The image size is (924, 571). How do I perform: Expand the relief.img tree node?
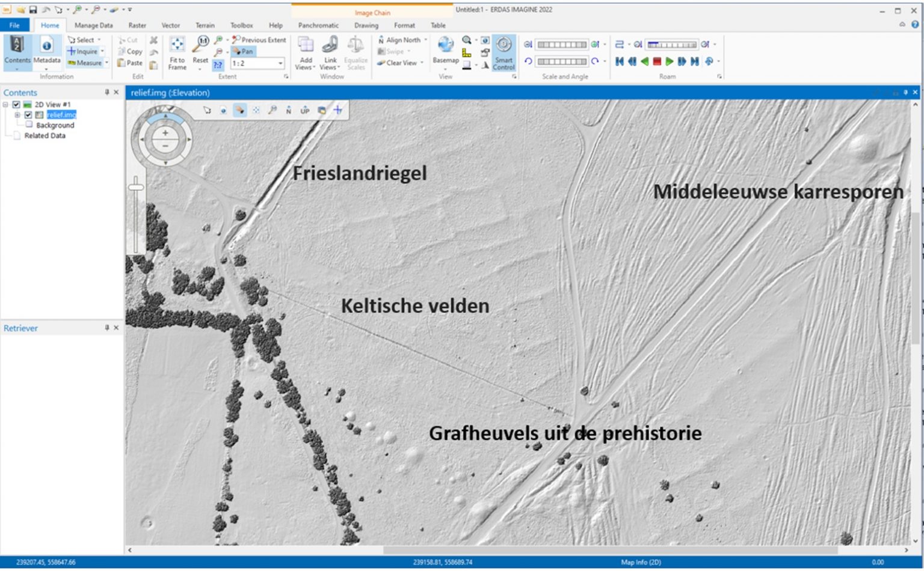coord(17,115)
